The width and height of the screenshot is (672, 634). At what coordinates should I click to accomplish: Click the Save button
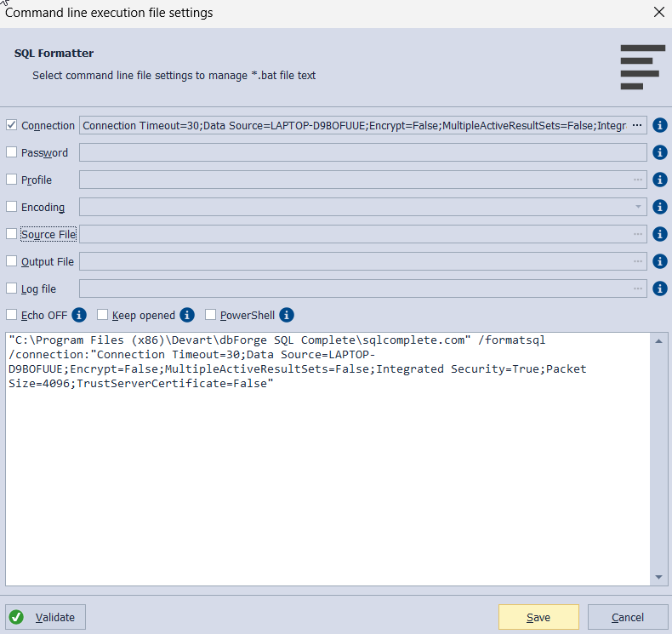[538, 617]
